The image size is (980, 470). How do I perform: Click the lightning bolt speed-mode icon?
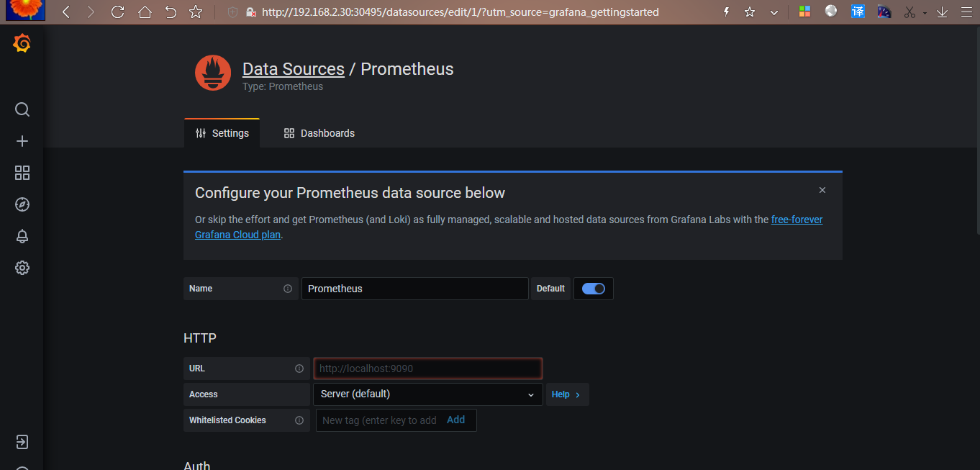point(726,12)
